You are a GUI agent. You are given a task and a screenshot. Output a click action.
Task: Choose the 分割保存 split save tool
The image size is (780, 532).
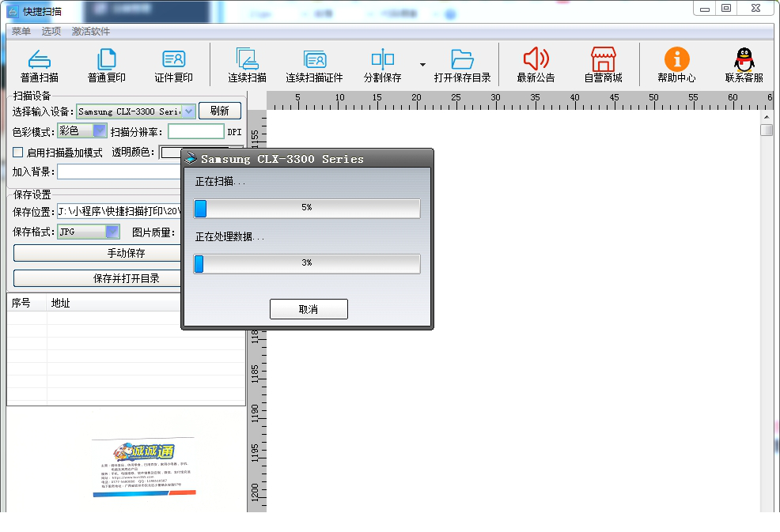pyautogui.click(x=382, y=60)
